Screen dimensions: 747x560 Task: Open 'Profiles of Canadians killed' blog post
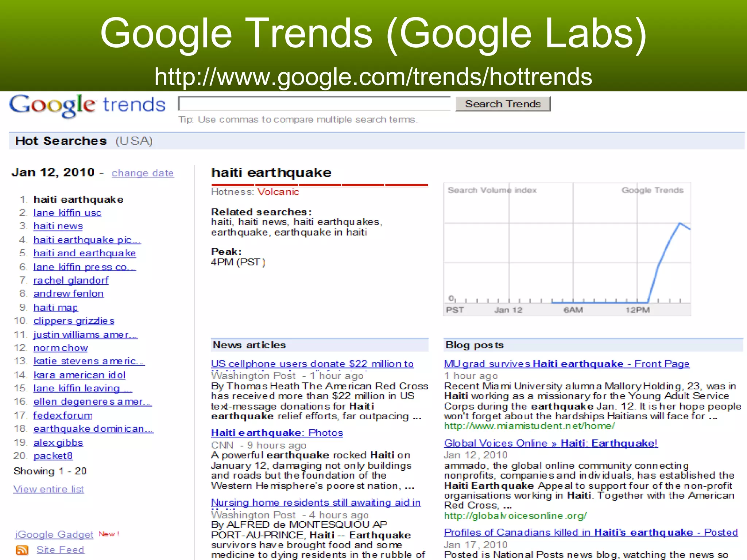(x=591, y=532)
